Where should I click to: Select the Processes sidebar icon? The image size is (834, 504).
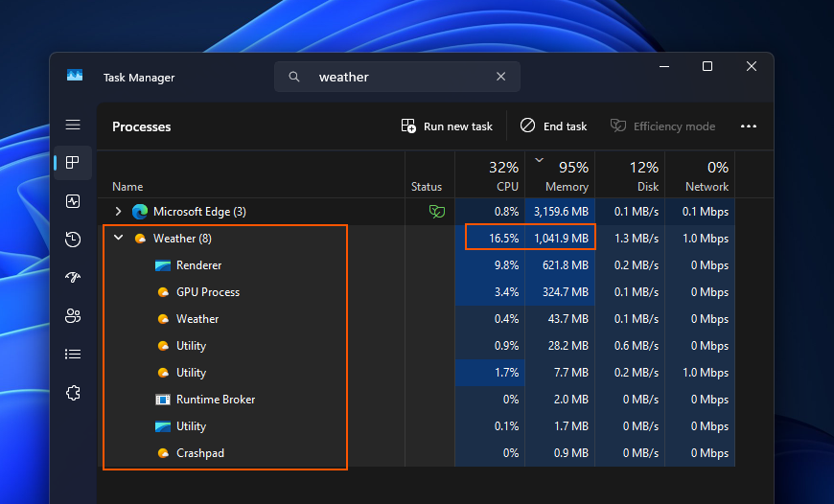73,163
